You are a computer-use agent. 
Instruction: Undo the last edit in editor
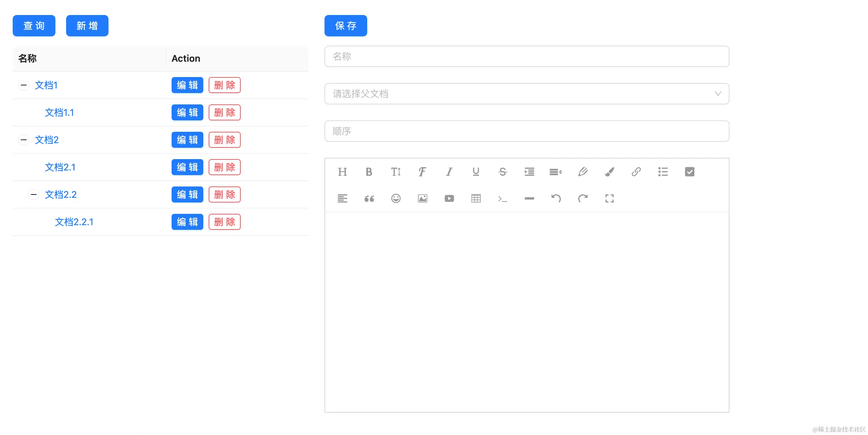556,198
